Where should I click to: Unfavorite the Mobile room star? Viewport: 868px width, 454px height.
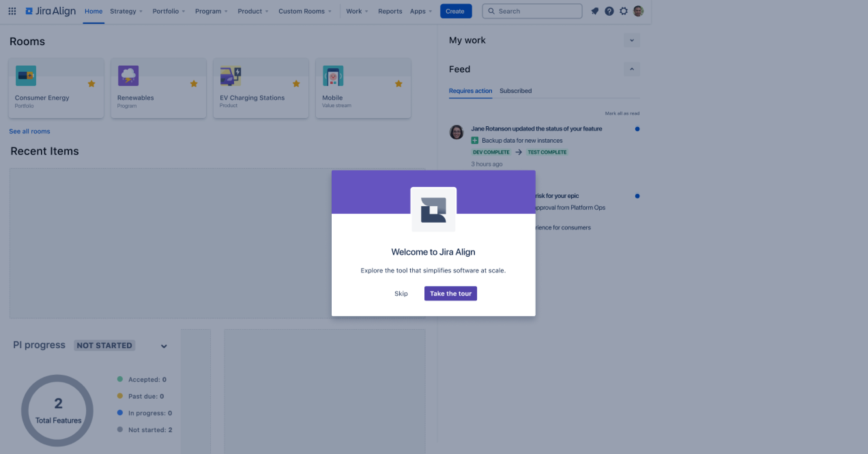tap(399, 84)
